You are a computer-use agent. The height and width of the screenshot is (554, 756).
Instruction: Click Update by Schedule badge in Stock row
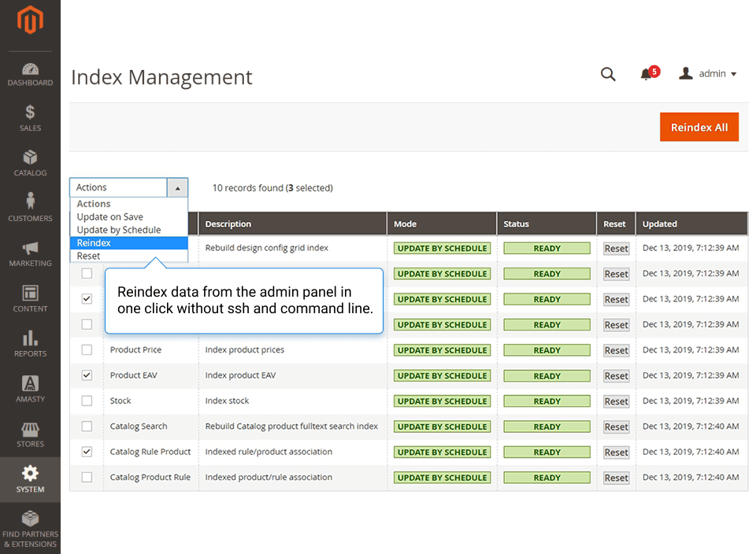442,401
